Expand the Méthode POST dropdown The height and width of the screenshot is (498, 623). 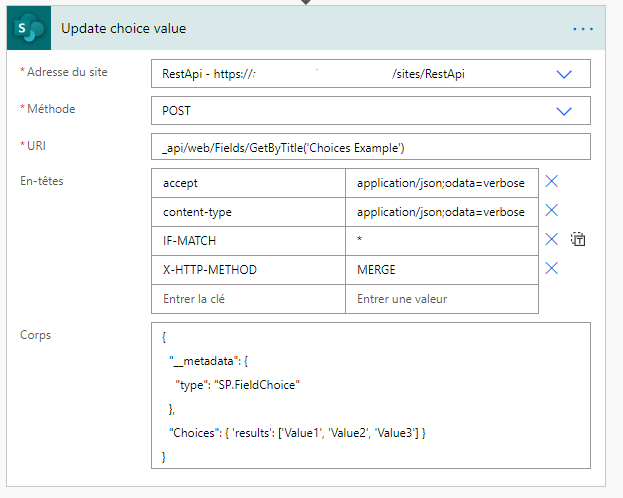pos(564,111)
